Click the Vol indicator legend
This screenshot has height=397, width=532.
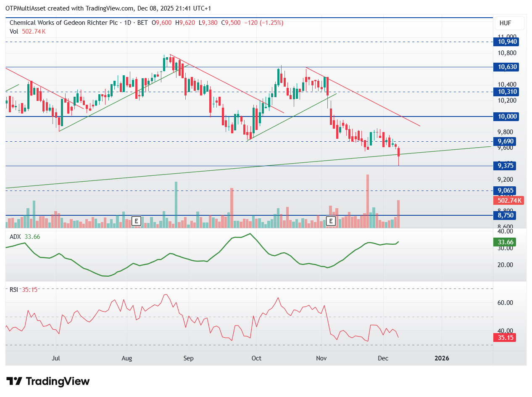tap(14, 31)
